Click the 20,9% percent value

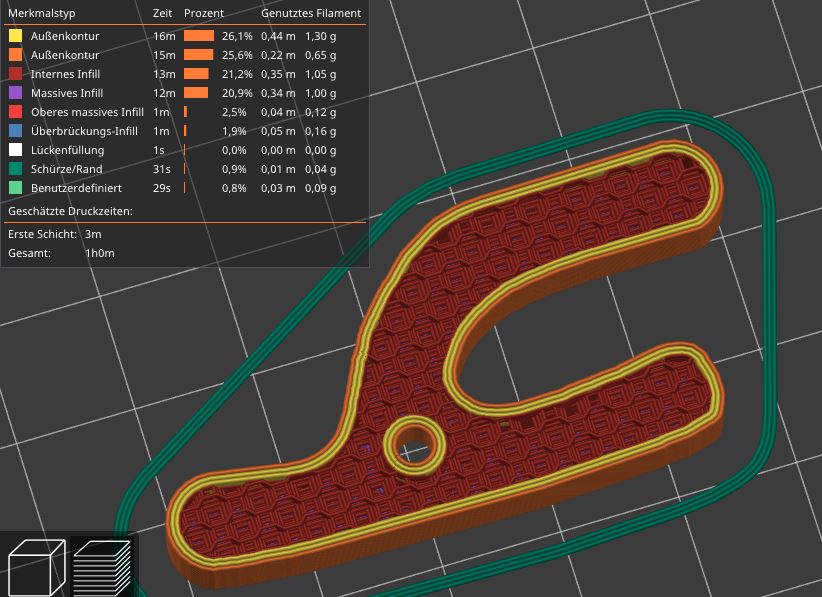237,93
